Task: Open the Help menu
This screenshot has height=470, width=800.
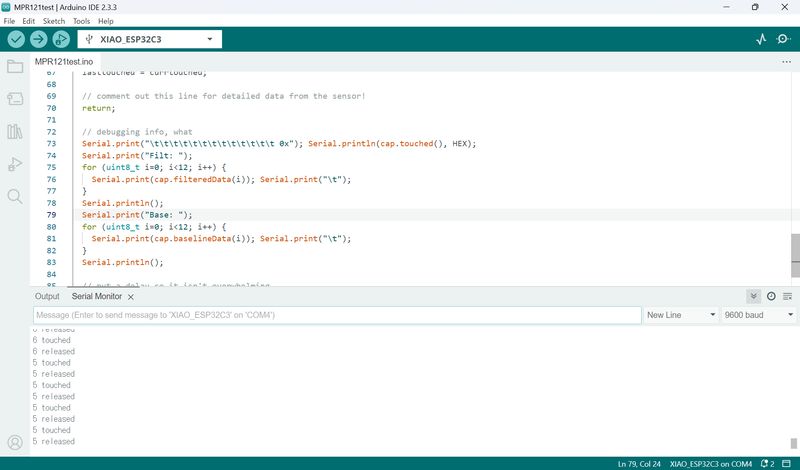Action: tap(106, 21)
